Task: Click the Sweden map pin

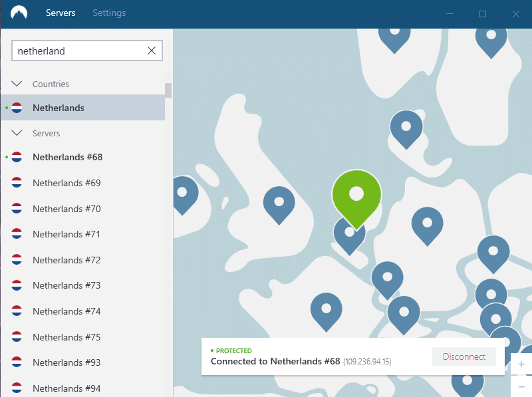Action: coord(491,41)
